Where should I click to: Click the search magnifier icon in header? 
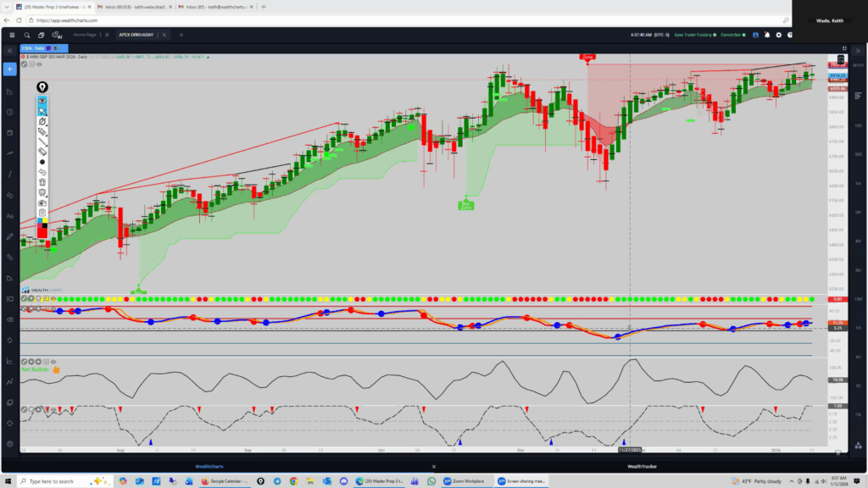27,35
